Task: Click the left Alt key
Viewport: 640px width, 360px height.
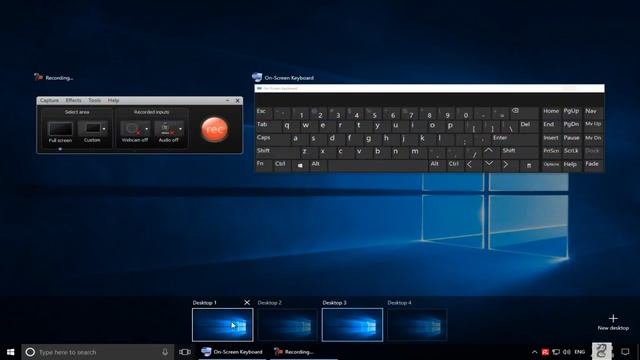Action: point(318,165)
